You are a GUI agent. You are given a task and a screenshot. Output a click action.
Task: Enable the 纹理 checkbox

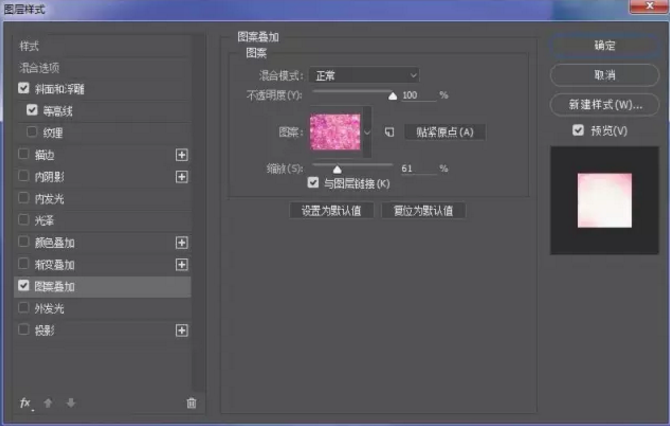pyautogui.click(x=32, y=132)
